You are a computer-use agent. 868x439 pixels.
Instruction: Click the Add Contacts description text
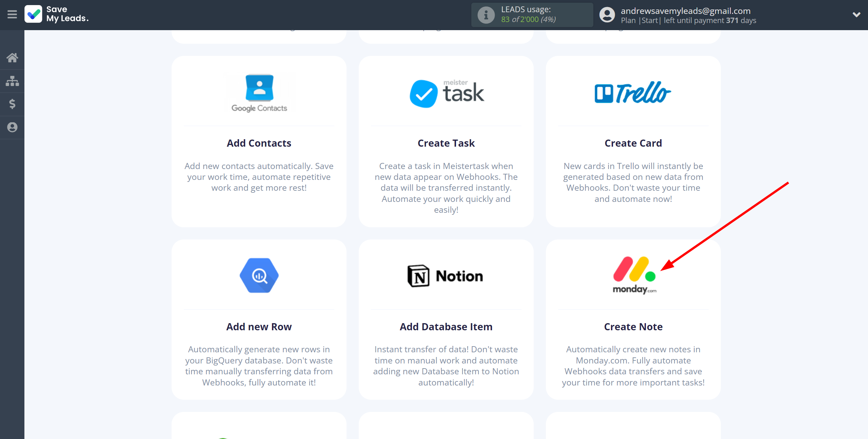pyautogui.click(x=259, y=177)
